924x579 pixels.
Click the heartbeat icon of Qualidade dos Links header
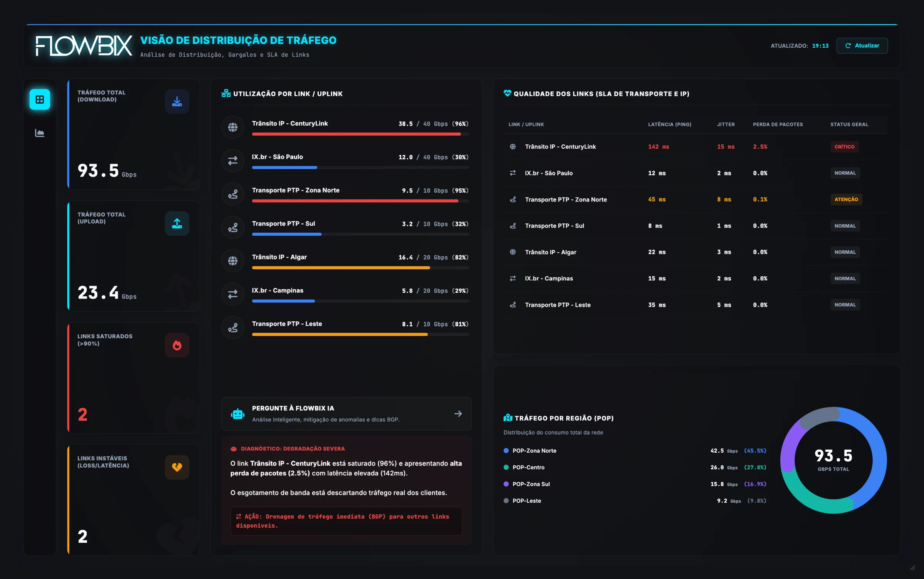[x=507, y=93]
